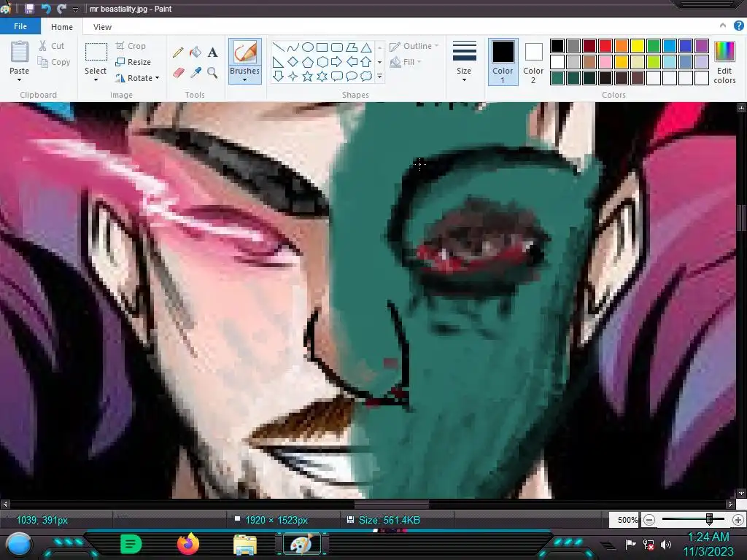Collapse the ribbon with the chevron
This screenshot has height=560, width=747.
pos(723,26)
